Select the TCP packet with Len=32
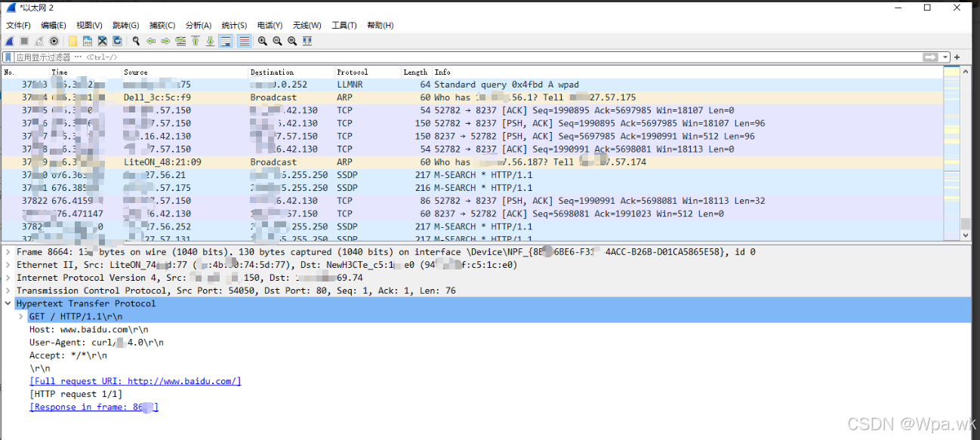The height and width of the screenshot is (440, 980). (472, 201)
